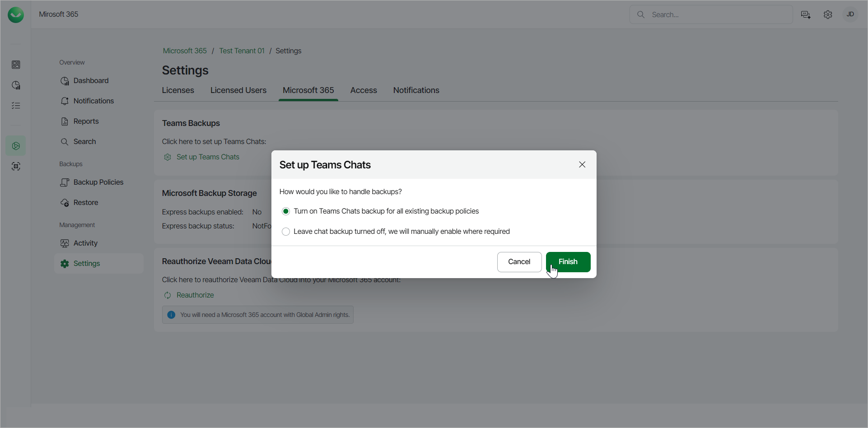Open Backup Policies in sidebar
The image size is (868, 428).
[x=98, y=182]
